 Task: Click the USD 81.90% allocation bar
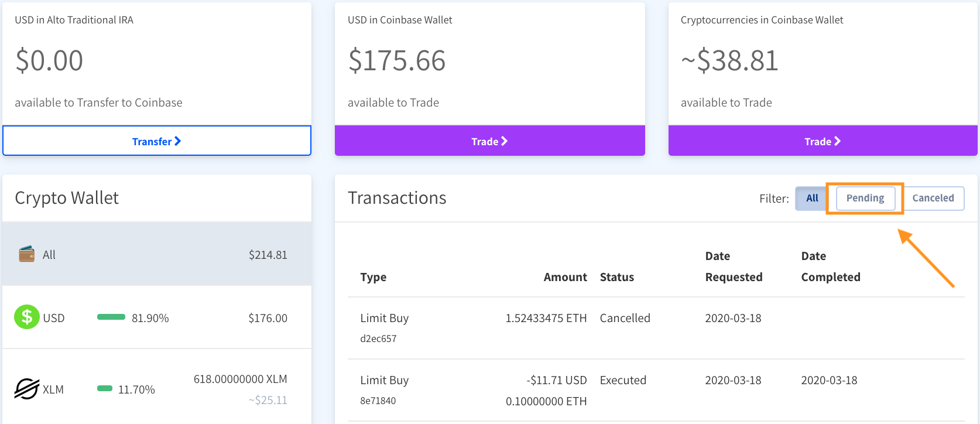pyautogui.click(x=111, y=317)
